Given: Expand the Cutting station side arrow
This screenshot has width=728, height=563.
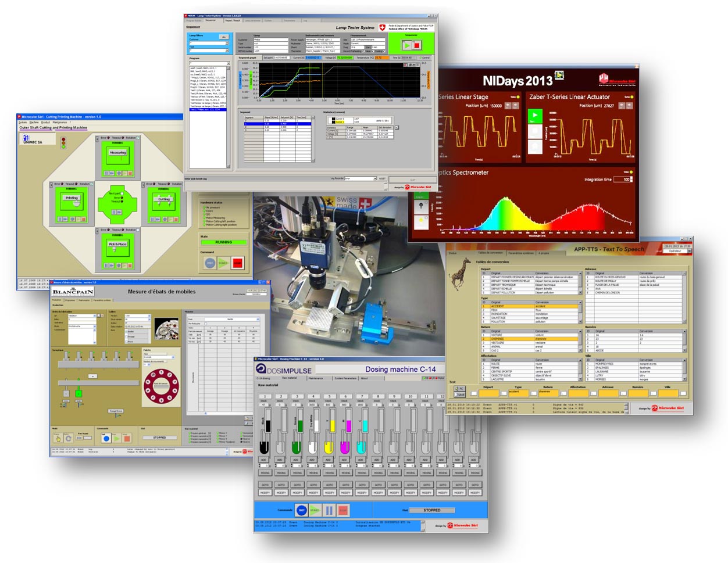Looking at the screenshot, I should click(143, 185).
